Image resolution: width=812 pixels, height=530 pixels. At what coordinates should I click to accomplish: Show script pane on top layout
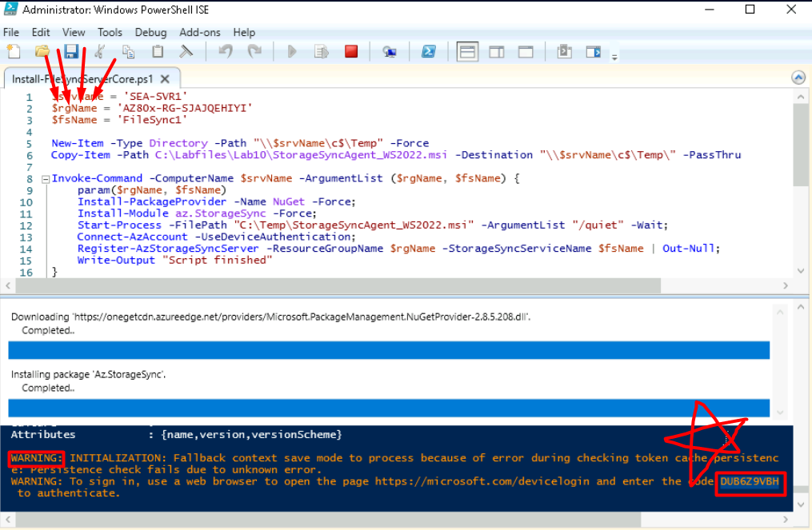click(x=467, y=52)
